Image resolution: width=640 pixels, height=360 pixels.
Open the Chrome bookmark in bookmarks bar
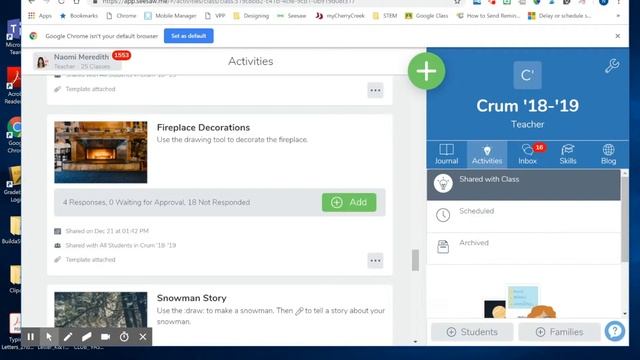tap(121, 16)
